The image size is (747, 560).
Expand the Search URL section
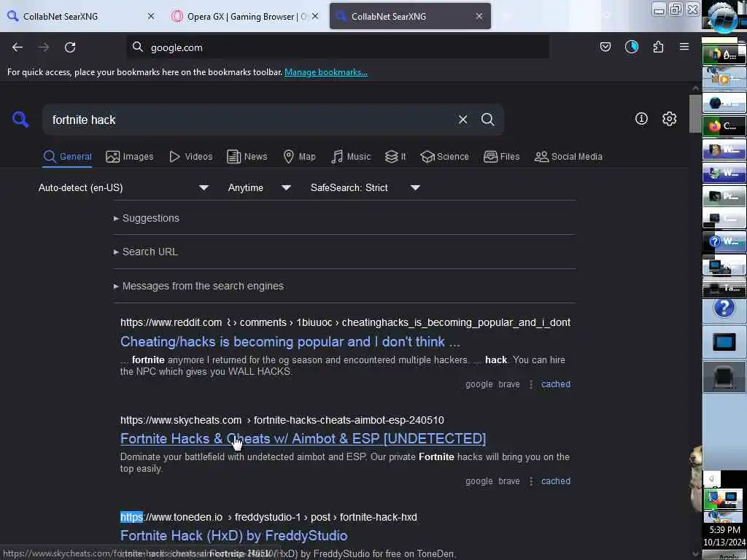[x=146, y=252]
